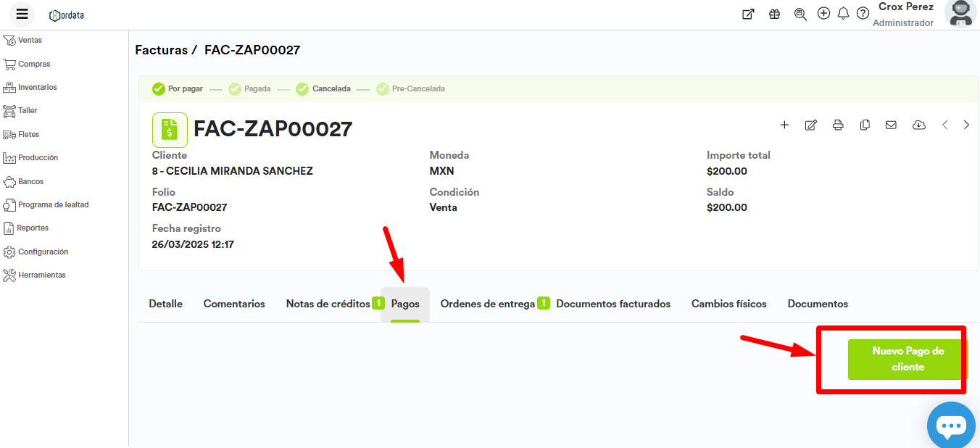The image size is (980, 448).
Task: Duplicate invoice with the copy icon
Action: click(865, 125)
